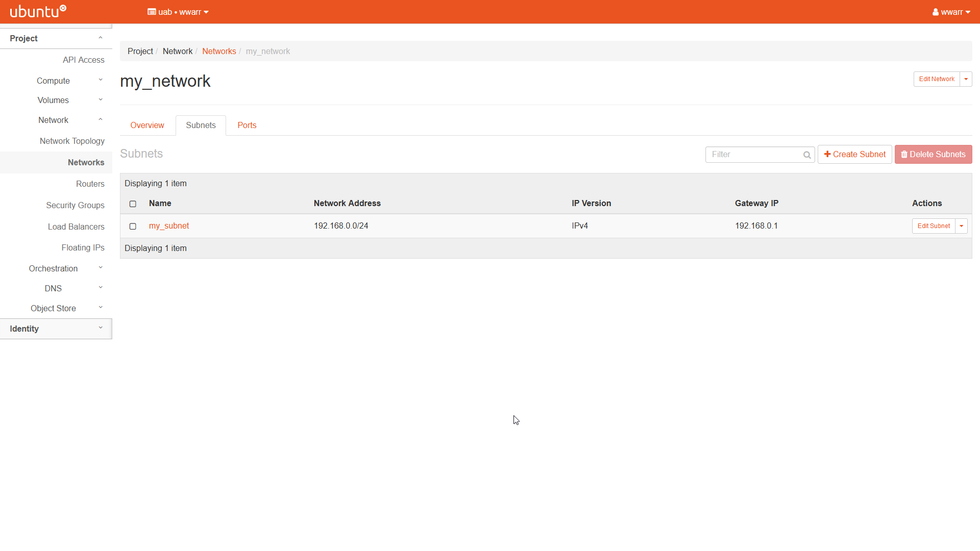The width and height of the screenshot is (980, 551).
Task: Open Network Topology in sidebar
Action: point(72,141)
